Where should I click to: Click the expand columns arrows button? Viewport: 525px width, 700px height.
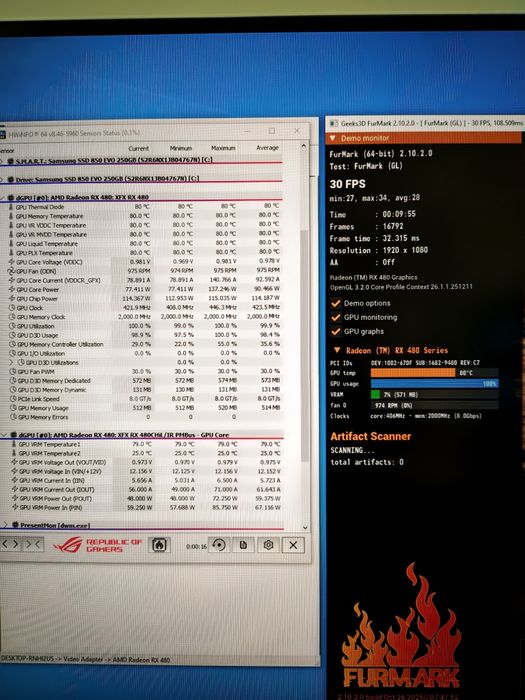10,544
